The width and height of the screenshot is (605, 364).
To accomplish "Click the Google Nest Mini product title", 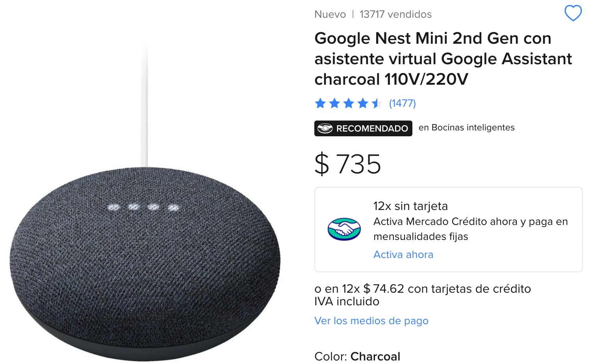I will [443, 59].
